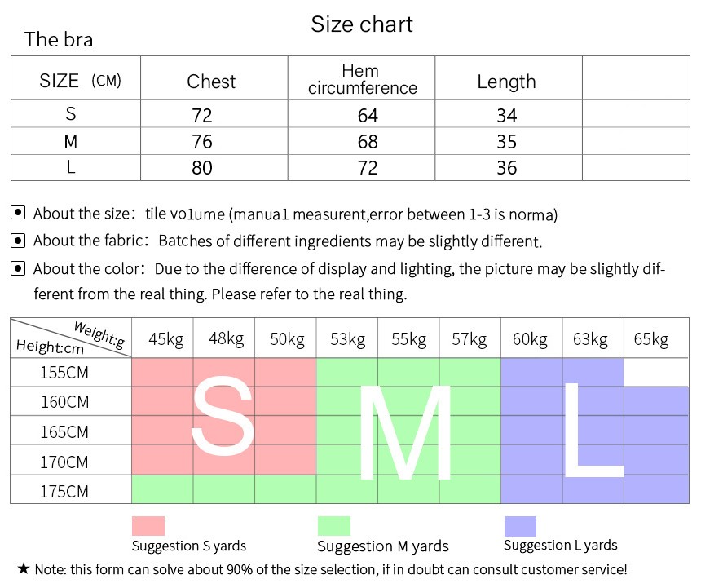Click the Chest column header
Screen dimensions: 701x588
(x=211, y=82)
